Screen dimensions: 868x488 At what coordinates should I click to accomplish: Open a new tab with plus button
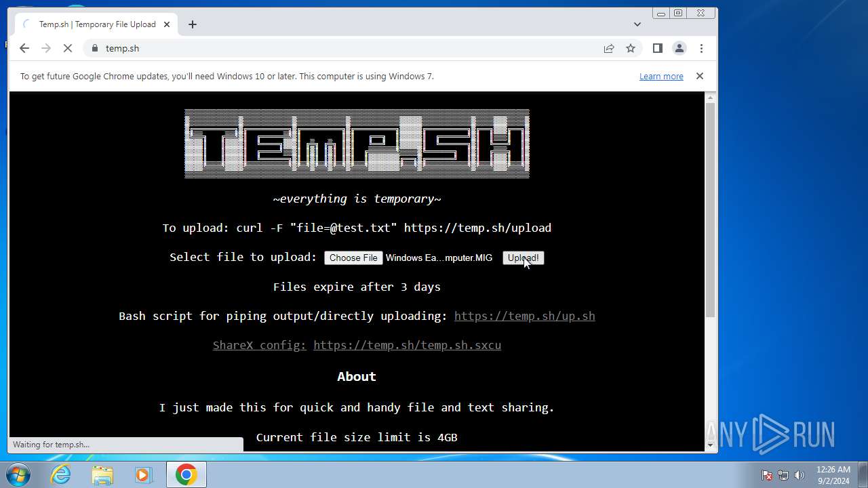pyautogui.click(x=193, y=24)
